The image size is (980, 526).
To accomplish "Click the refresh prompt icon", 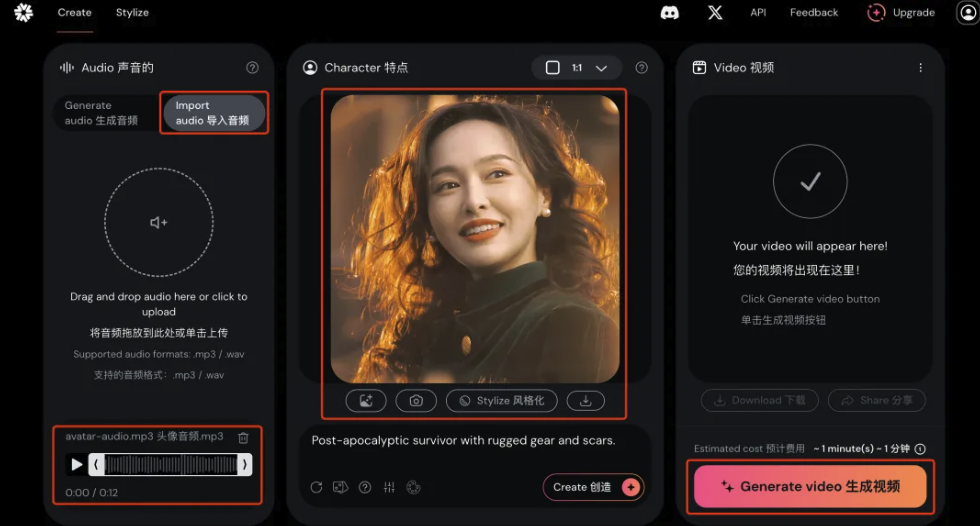I will pyautogui.click(x=316, y=487).
